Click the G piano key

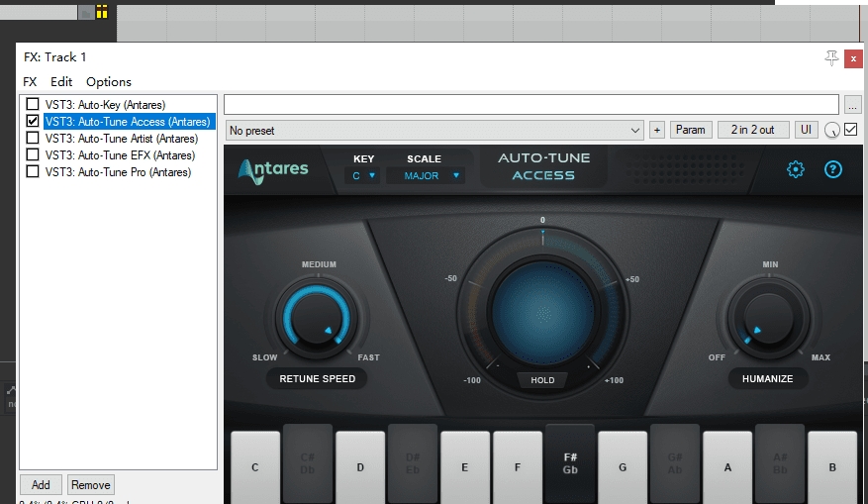(x=623, y=467)
